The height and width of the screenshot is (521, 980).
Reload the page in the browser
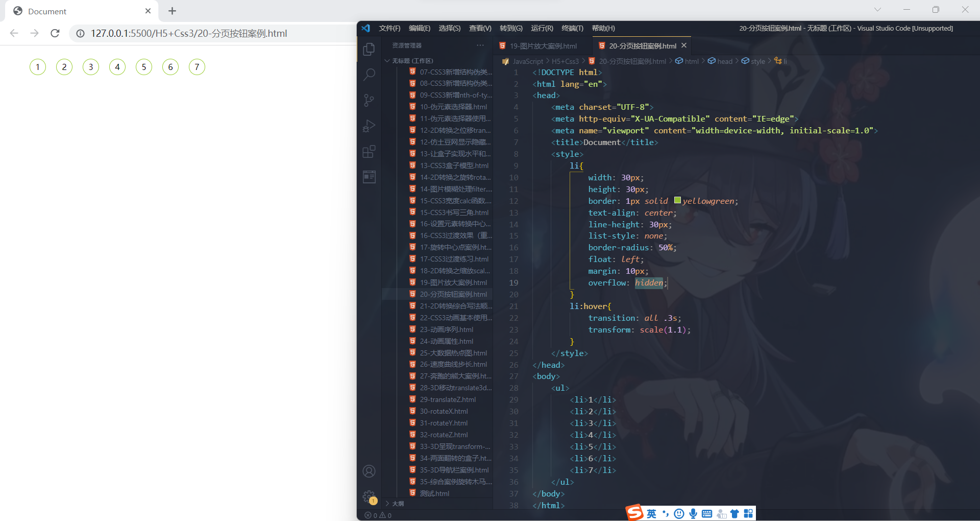click(x=55, y=33)
